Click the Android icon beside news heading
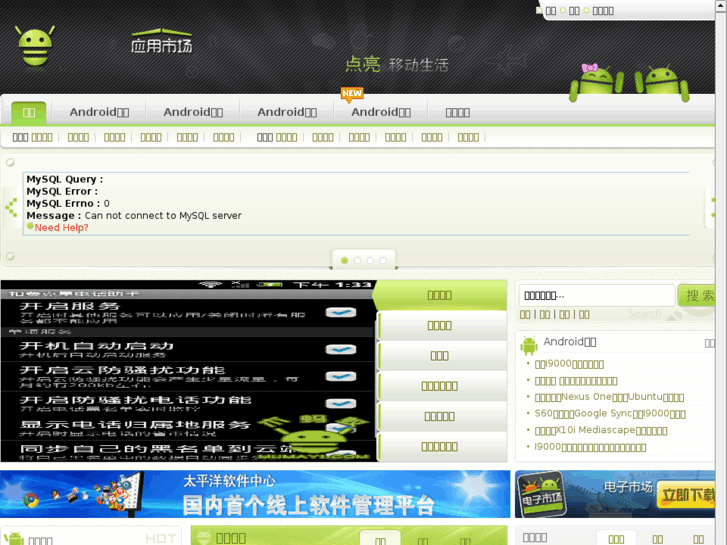Image resolution: width=727 pixels, height=545 pixels. 529,346
